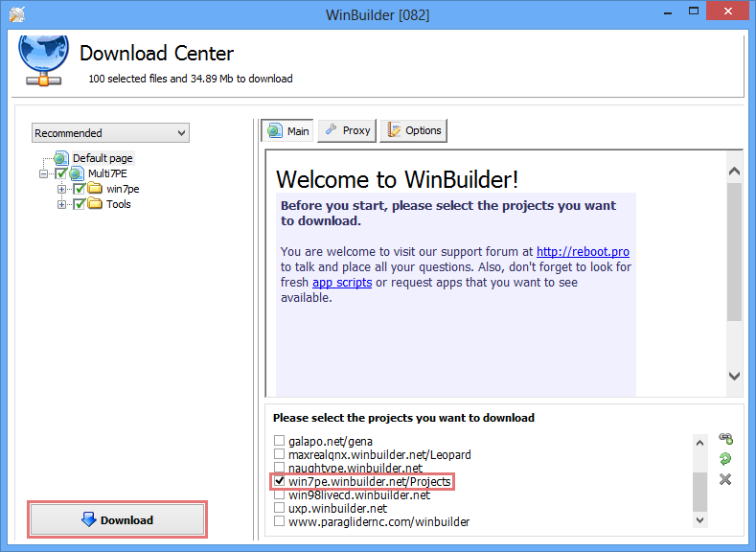Check www.paraglidernc.com/winbuilder project
Viewport: 756px width, 552px height.
[x=279, y=521]
